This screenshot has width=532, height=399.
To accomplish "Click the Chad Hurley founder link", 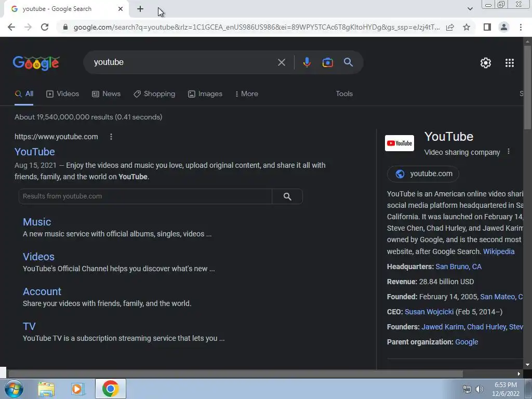I will coord(486,327).
